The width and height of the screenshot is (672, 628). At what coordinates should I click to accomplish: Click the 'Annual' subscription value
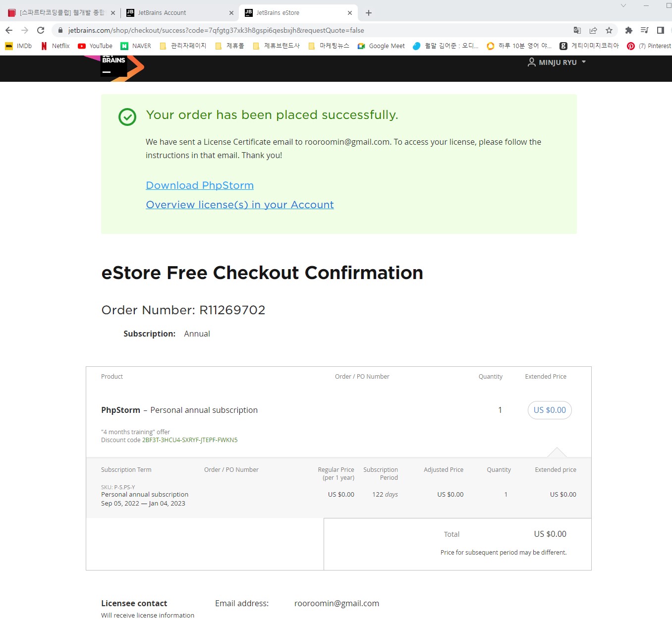click(x=197, y=334)
